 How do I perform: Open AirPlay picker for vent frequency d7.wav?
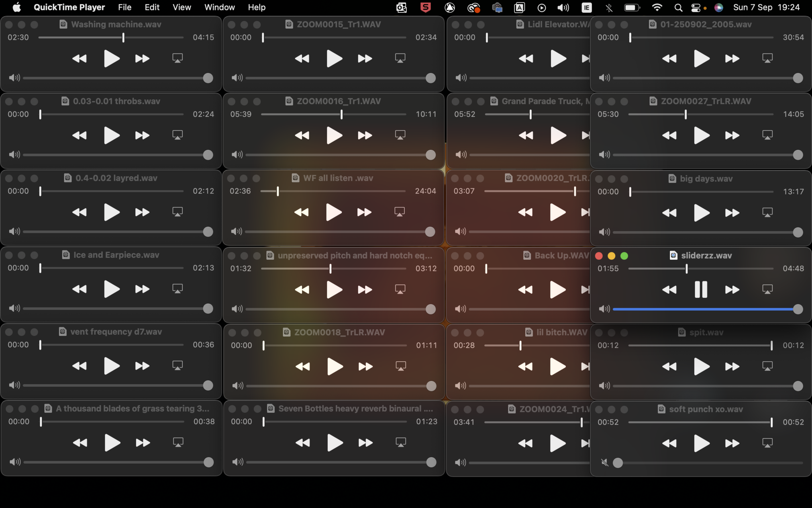click(x=177, y=365)
